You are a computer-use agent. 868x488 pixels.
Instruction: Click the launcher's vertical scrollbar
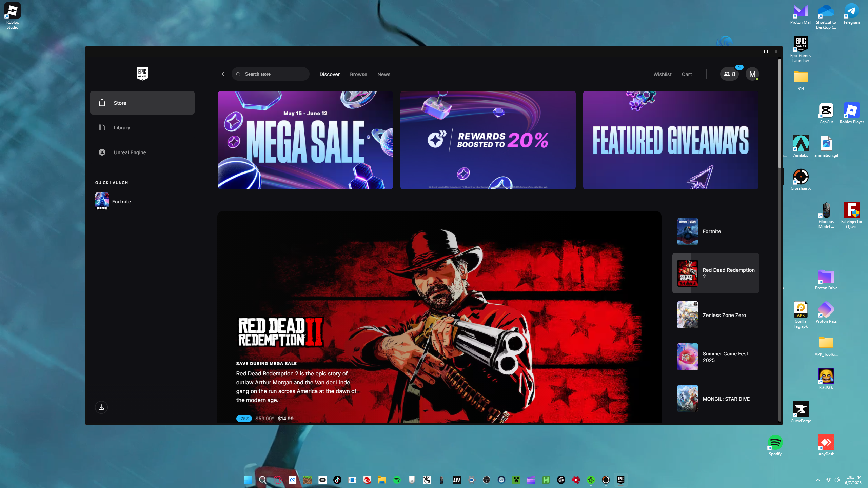780,114
